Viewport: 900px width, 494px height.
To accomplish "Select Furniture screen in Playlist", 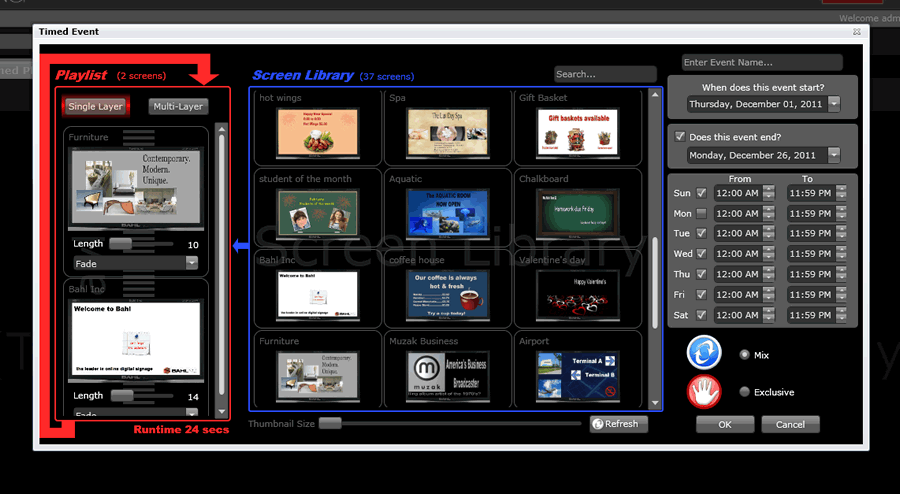I will coord(136,188).
